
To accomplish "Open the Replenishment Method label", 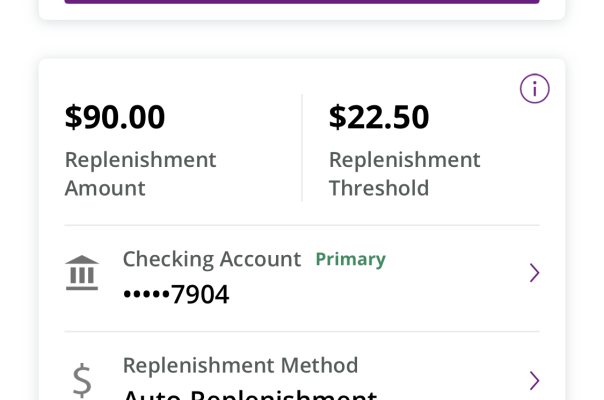I will coord(240,365).
